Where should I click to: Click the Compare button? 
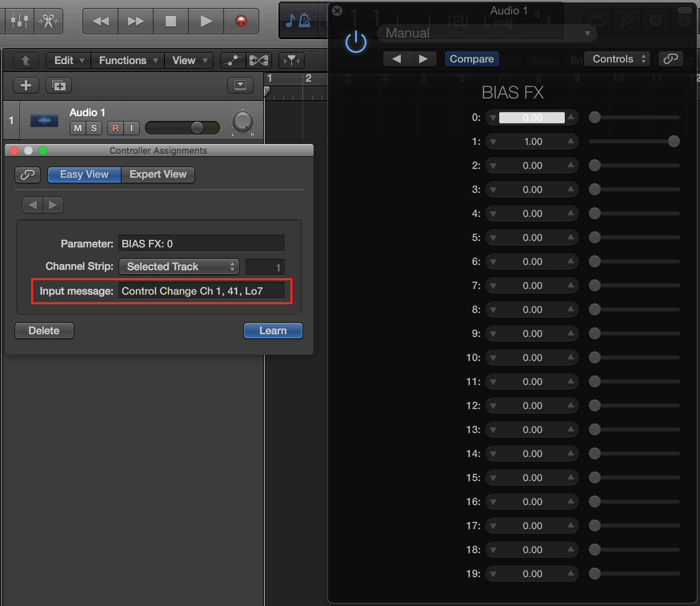(472, 59)
